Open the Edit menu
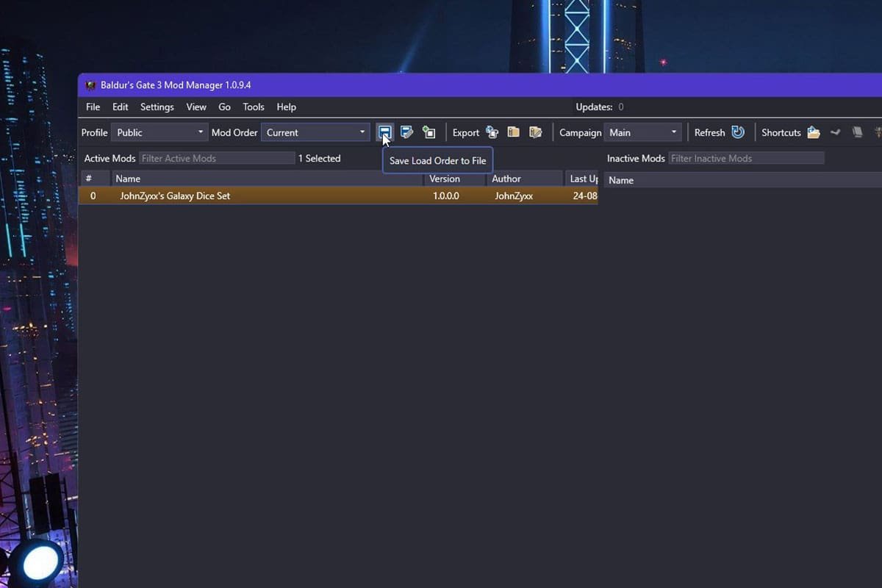 coord(121,107)
